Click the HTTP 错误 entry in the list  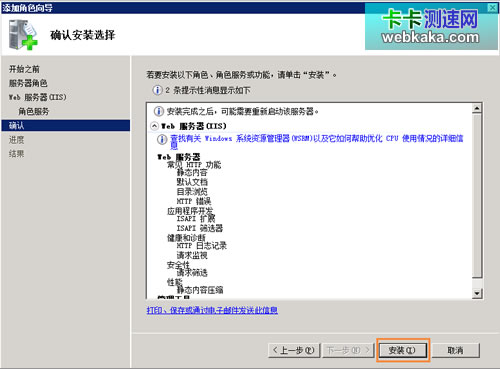click(x=194, y=201)
